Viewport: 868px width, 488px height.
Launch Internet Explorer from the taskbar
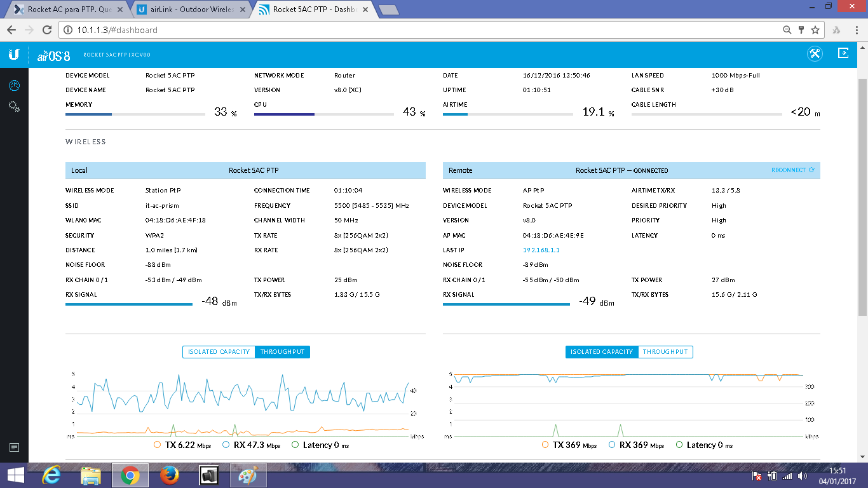pyautogui.click(x=52, y=475)
